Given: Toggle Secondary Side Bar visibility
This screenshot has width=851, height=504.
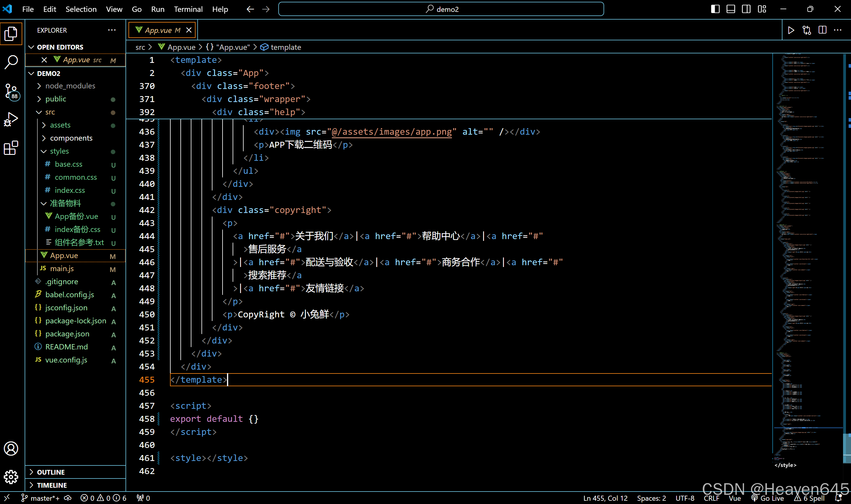Looking at the screenshot, I should coord(746,9).
